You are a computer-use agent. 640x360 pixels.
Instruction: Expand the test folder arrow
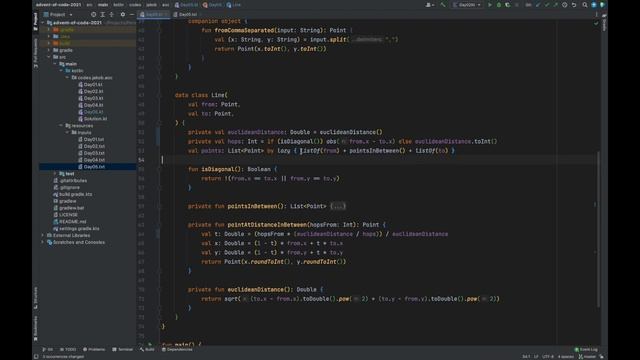click(55, 174)
